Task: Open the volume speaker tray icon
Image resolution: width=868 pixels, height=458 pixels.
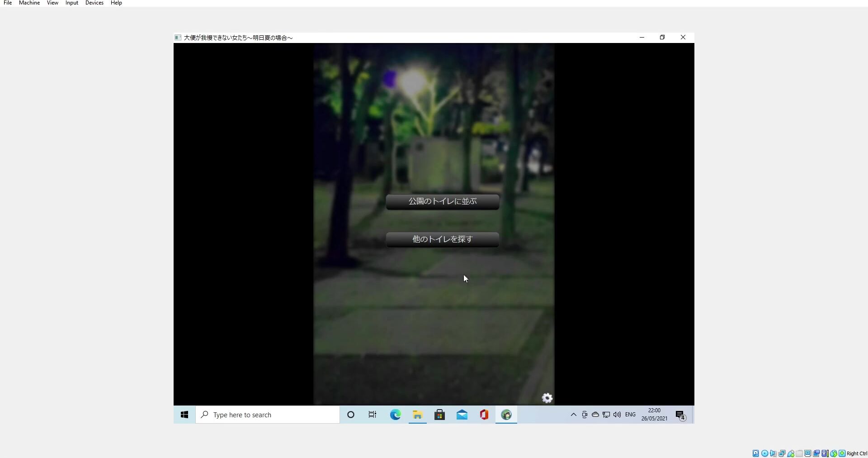Action: click(617, 415)
